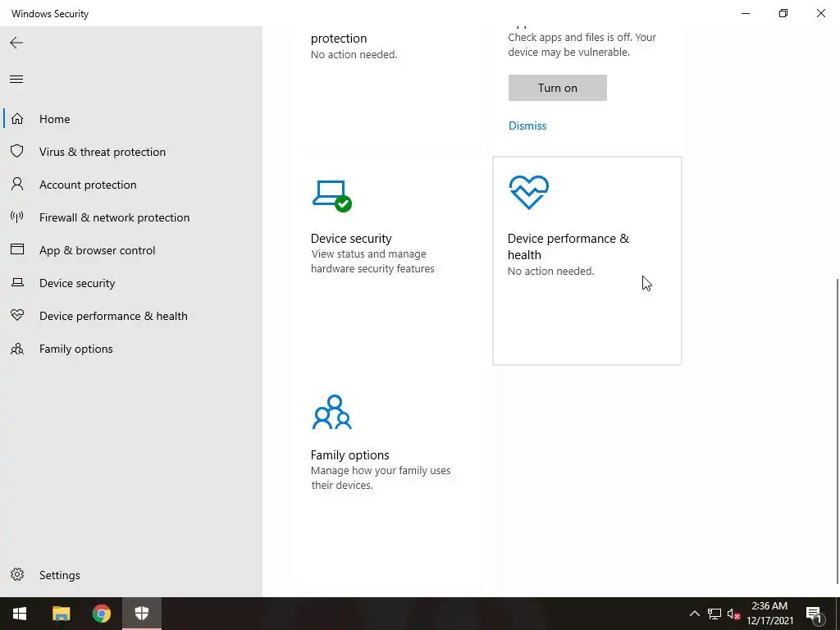Click 'Manage how your family uses their devices.'
840x630 pixels.
click(381, 477)
